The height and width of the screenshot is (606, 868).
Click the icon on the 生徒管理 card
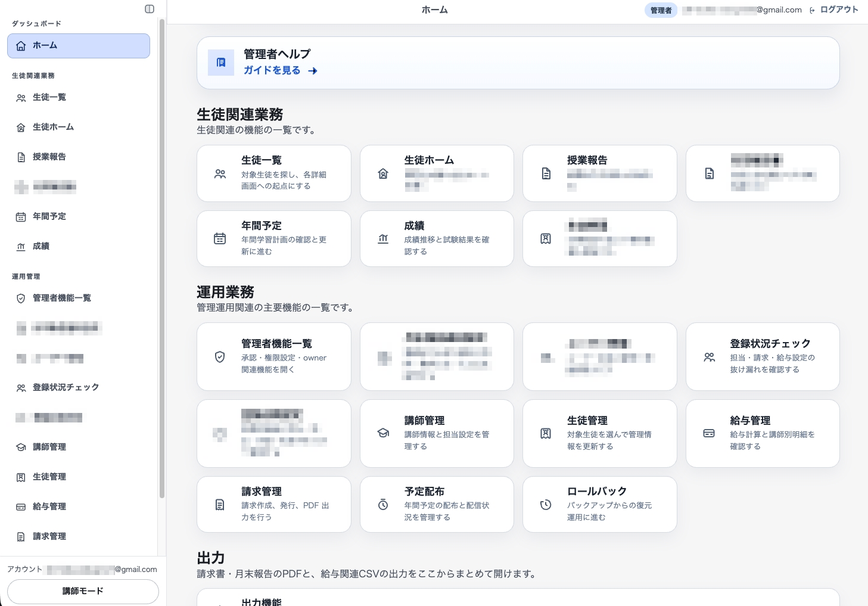click(x=546, y=433)
